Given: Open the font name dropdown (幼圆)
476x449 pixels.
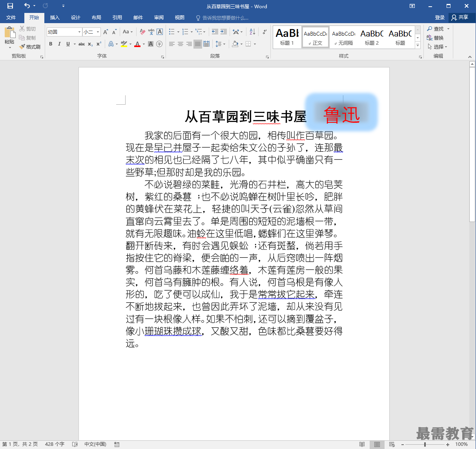Looking at the screenshot, I should tap(80, 32).
